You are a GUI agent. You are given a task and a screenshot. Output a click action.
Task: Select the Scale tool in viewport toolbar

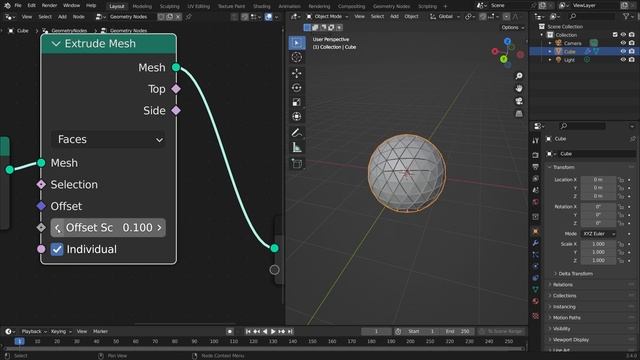[297, 102]
